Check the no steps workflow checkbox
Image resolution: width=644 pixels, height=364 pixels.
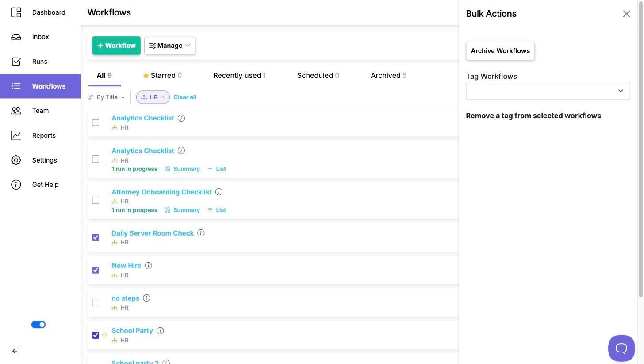pyautogui.click(x=96, y=302)
